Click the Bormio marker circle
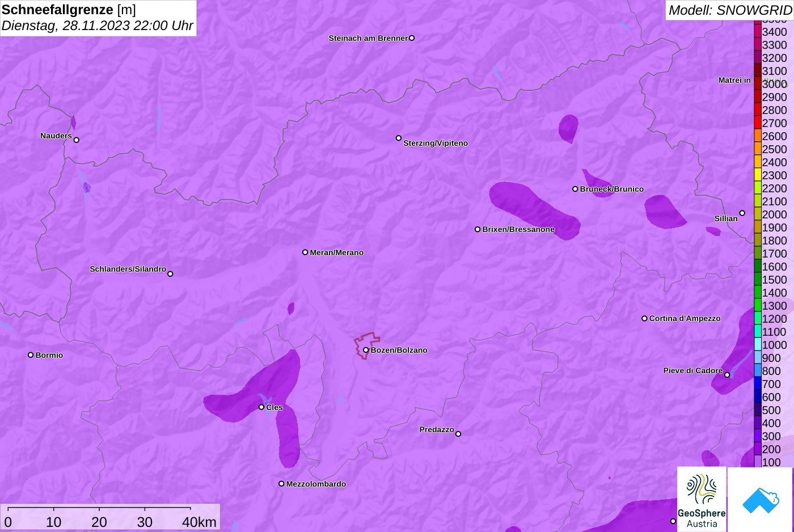The image size is (794, 532). click(31, 355)
